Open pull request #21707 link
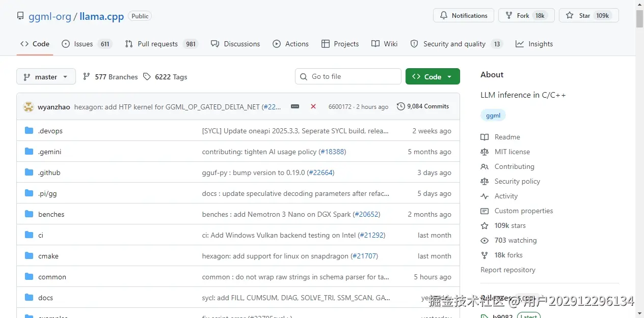The height and width of the screenshot is (318, 644). coord(365,256)
